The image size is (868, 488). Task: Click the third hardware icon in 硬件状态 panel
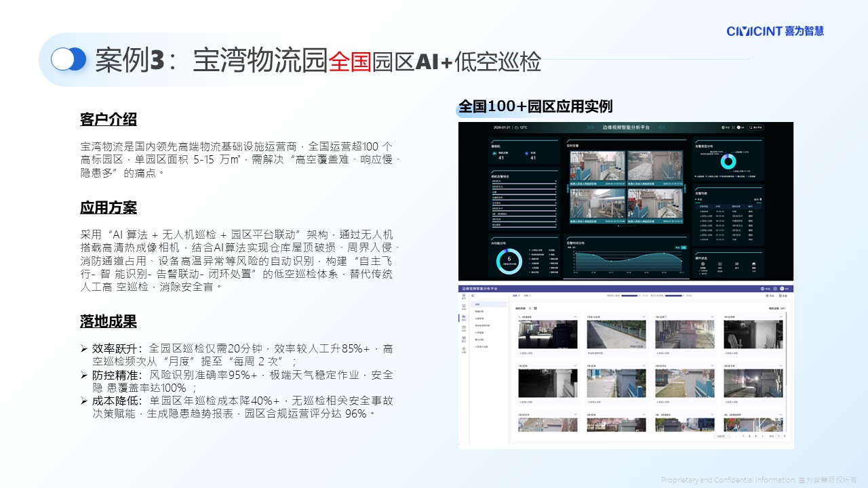(x=736, y=264)
